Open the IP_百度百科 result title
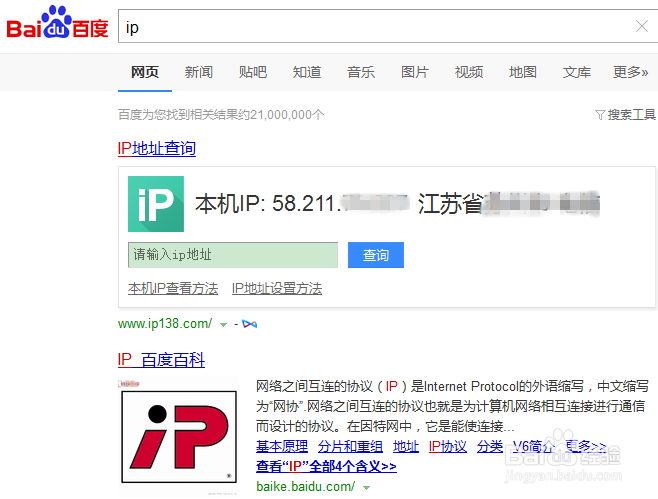Image resolution: width=658 pixels, height=499 pixels. pos(161,360)
